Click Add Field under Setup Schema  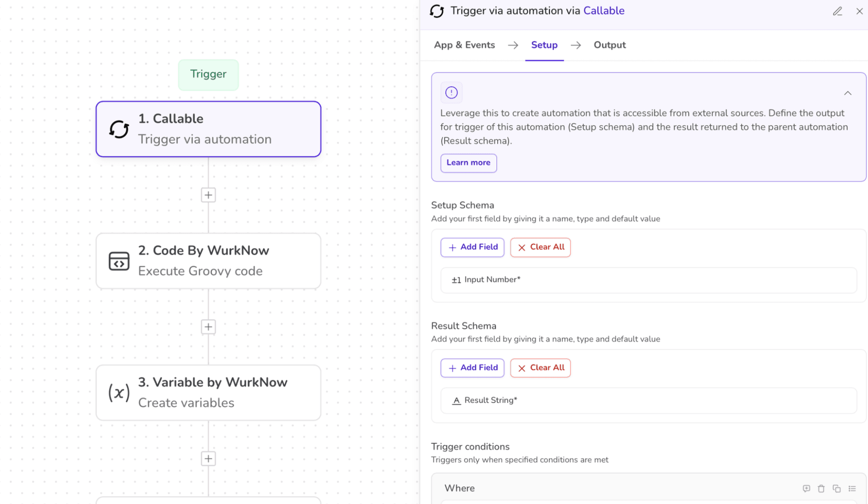point(472,247)
